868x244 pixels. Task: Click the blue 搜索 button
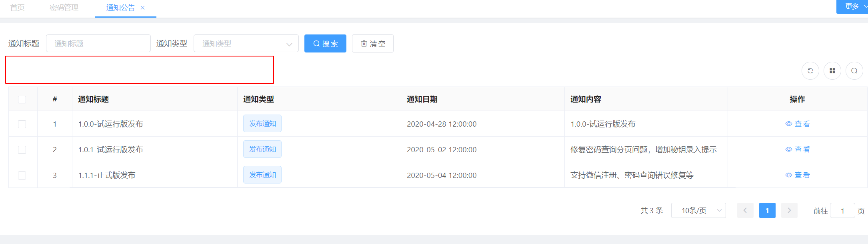click(x=325, y=44)
